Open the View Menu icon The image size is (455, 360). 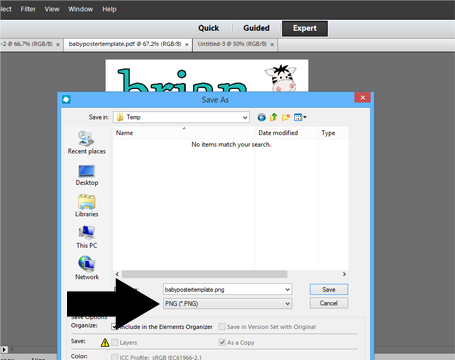(x=300, y=117)
